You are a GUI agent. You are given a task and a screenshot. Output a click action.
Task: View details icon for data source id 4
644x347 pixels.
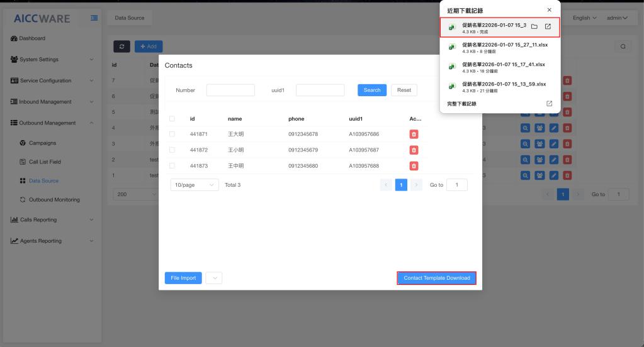[525, 128]
